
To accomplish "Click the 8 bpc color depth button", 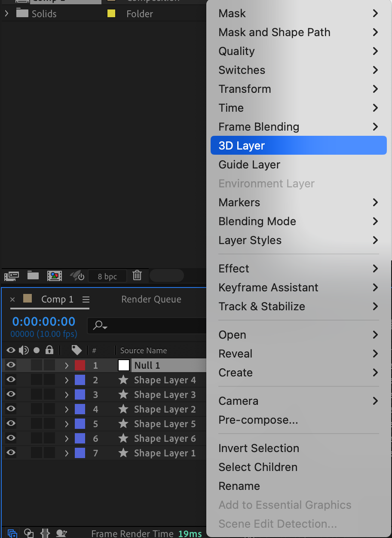I will [107, 276].
